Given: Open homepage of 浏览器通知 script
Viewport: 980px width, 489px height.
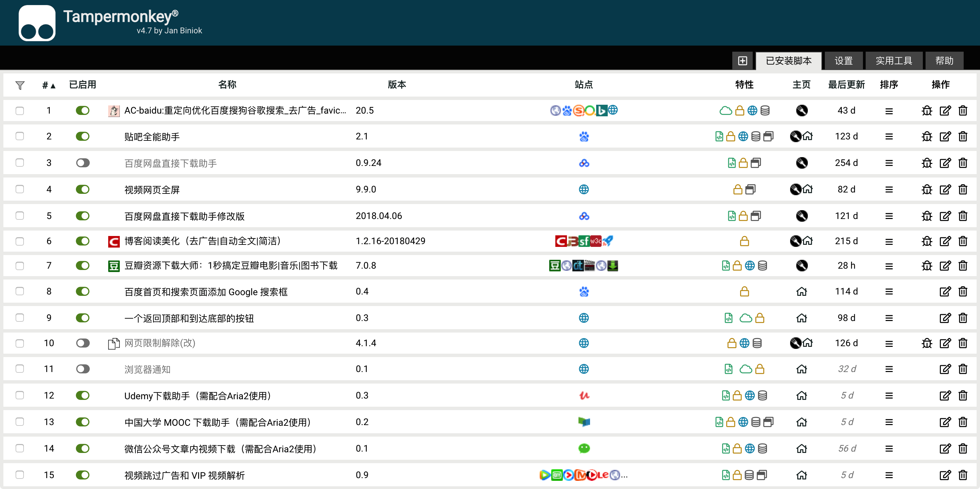Looking at the screenshot, I should 802,369.
